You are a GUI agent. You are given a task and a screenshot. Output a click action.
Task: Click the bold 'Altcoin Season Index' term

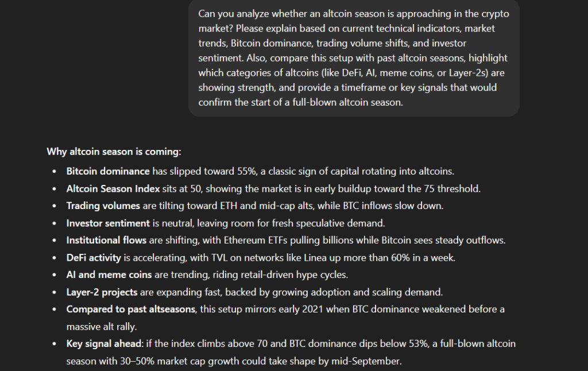click(x=113, y=189)
